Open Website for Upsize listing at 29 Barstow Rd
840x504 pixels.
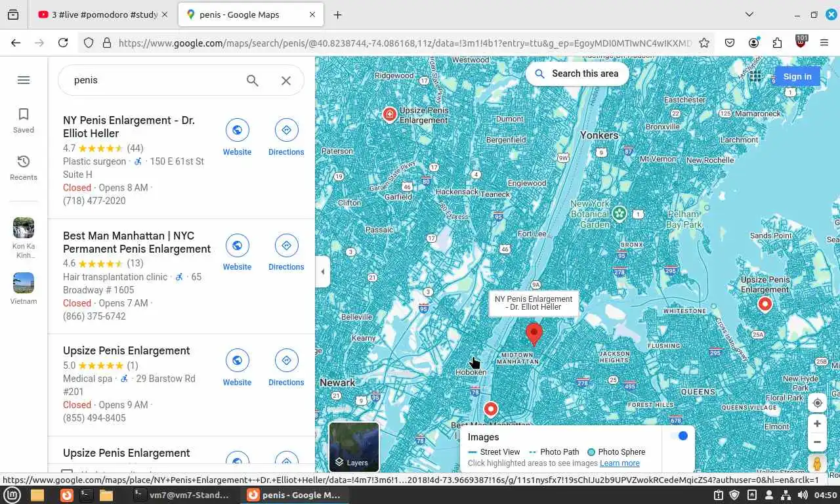(237, 367)
